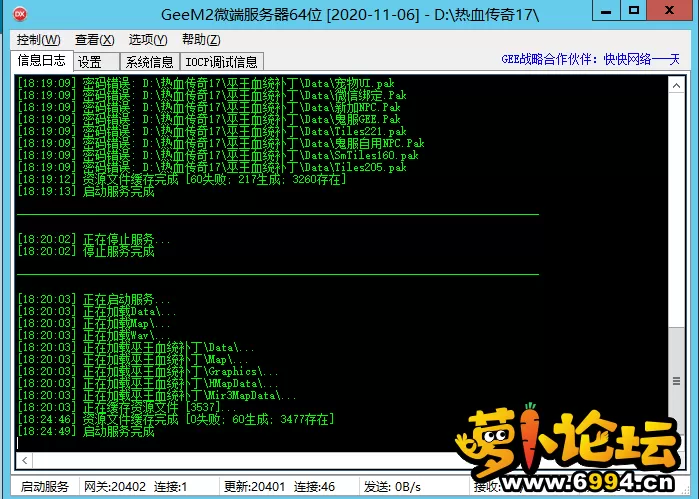
Task: Switch to the 信息日志 tab
Action: (42, 60)
